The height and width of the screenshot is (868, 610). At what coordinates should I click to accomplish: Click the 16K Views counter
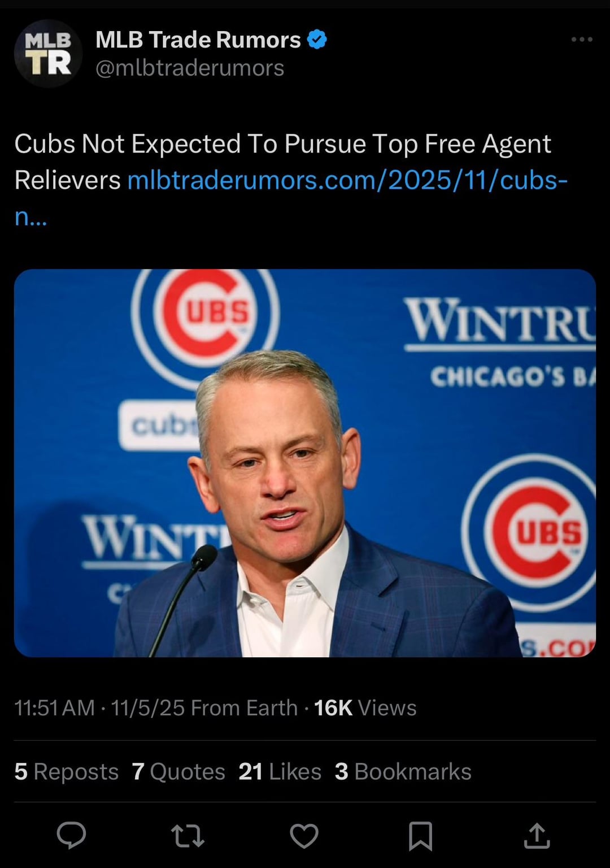pyautogui.click(x=365, y=708)
